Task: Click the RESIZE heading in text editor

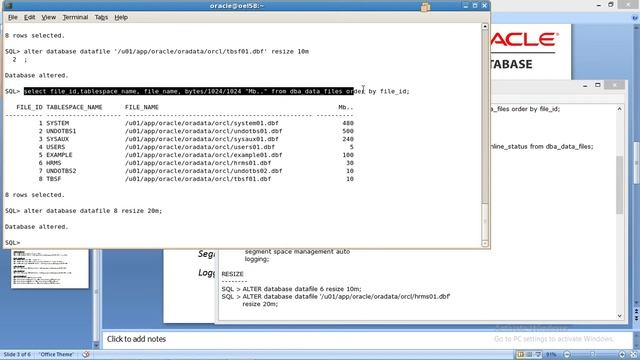Action: tap(232, 274)
